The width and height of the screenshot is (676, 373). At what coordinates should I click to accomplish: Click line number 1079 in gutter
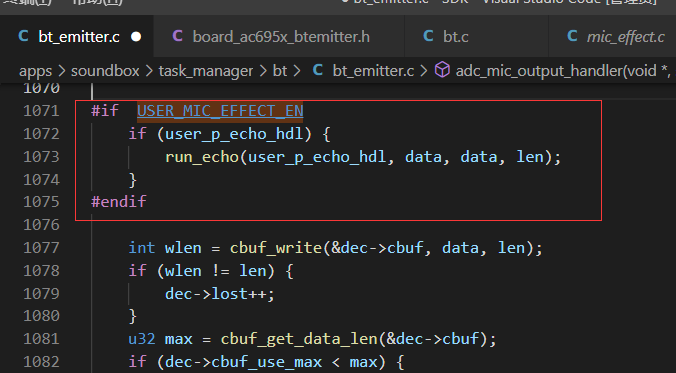coord(41,294)
